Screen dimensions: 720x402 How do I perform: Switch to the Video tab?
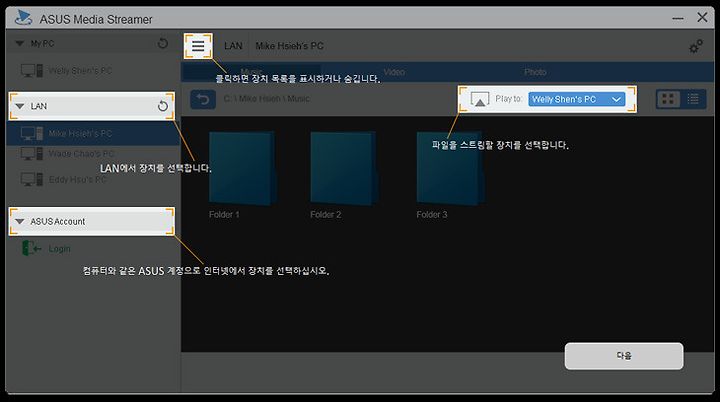(x=394, y=72)
